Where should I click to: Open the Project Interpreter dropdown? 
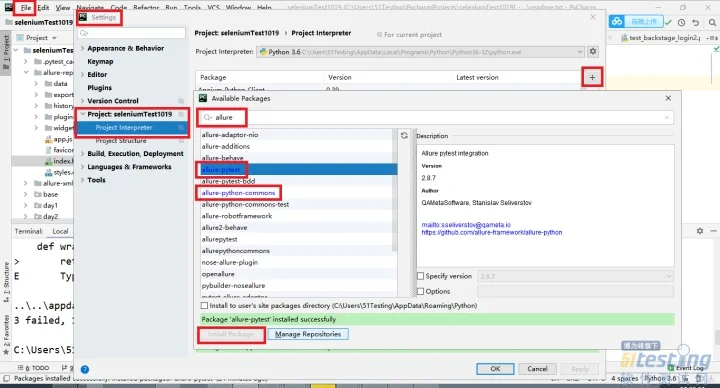click(x=420, y=52)
